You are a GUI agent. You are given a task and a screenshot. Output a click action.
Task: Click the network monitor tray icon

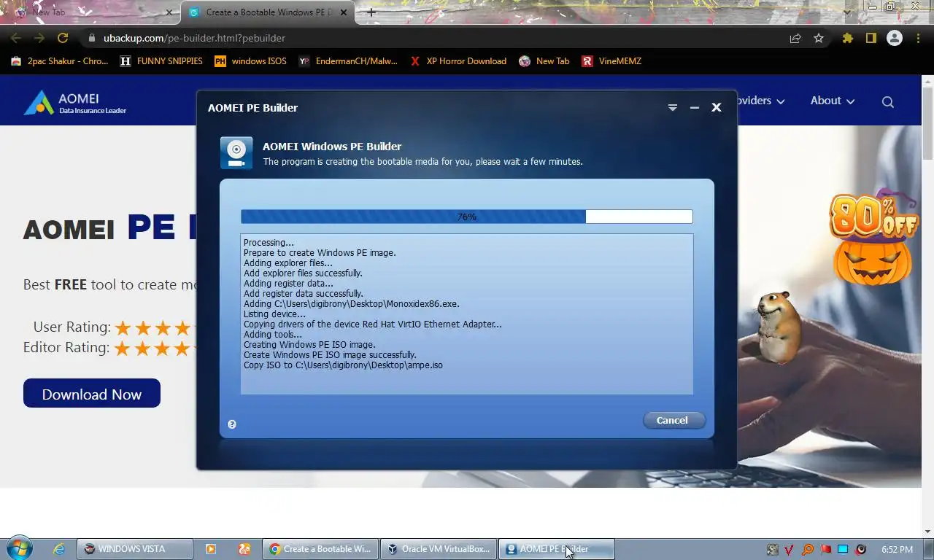point(843,549)
